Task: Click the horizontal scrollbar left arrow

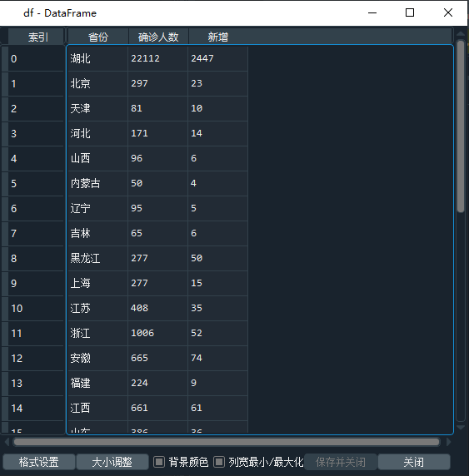Action: [7, 442]
